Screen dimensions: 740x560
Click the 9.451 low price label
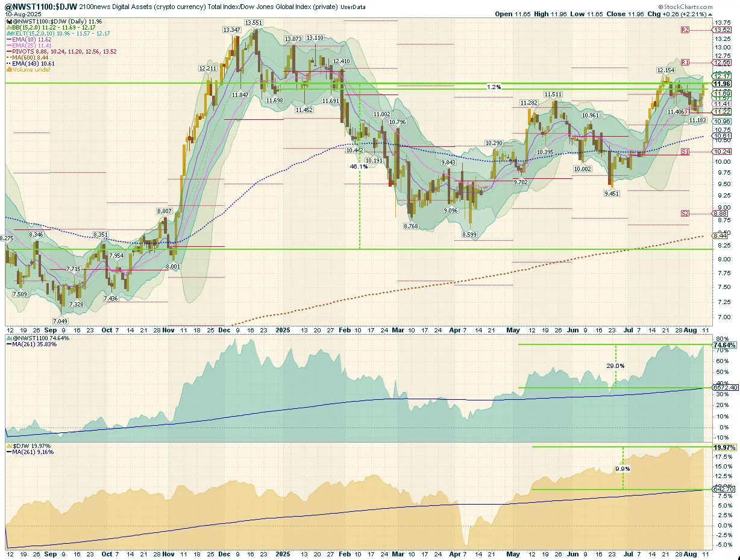click(x=612, y=194)
